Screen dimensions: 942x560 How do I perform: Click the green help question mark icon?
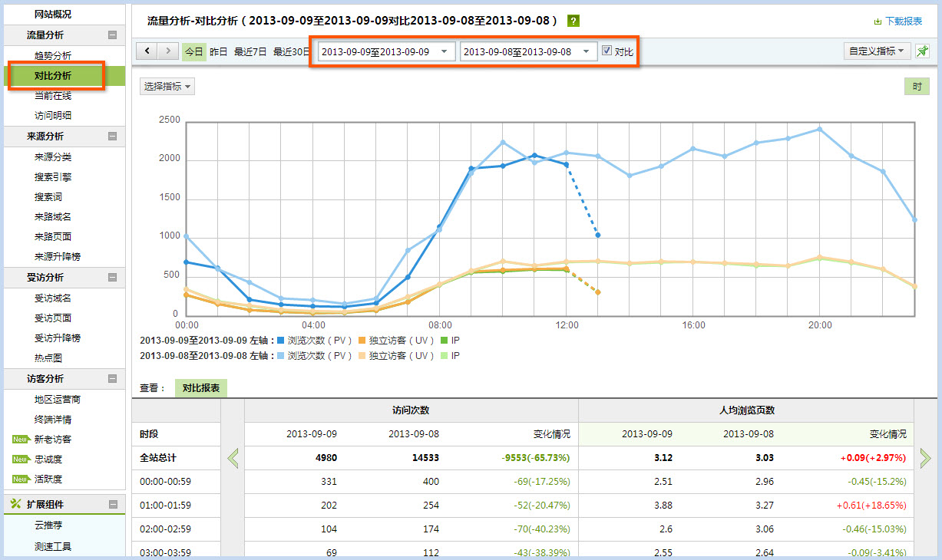tap(573, 21)
